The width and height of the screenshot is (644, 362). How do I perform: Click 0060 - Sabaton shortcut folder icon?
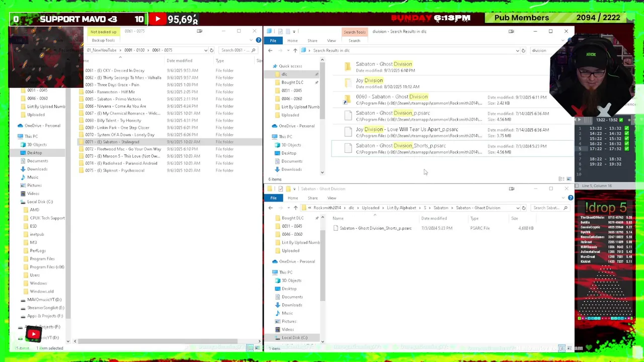(x=347, y=100)
